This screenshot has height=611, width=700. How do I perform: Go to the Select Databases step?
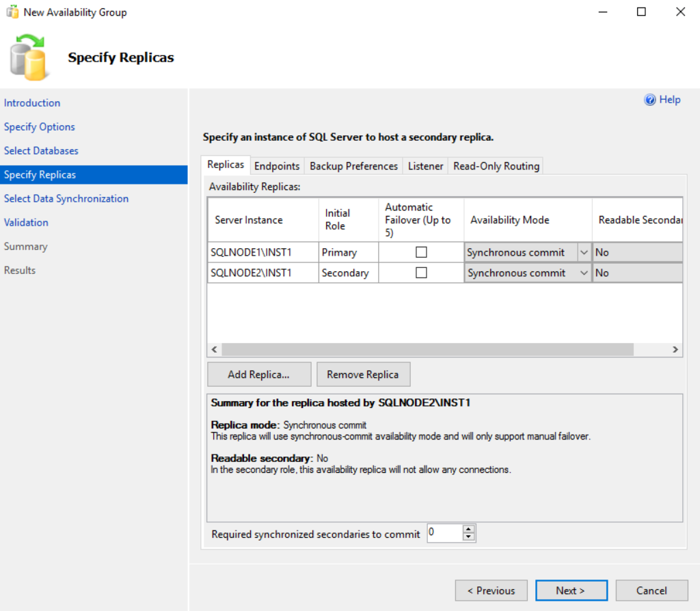[x=41, y=150]
